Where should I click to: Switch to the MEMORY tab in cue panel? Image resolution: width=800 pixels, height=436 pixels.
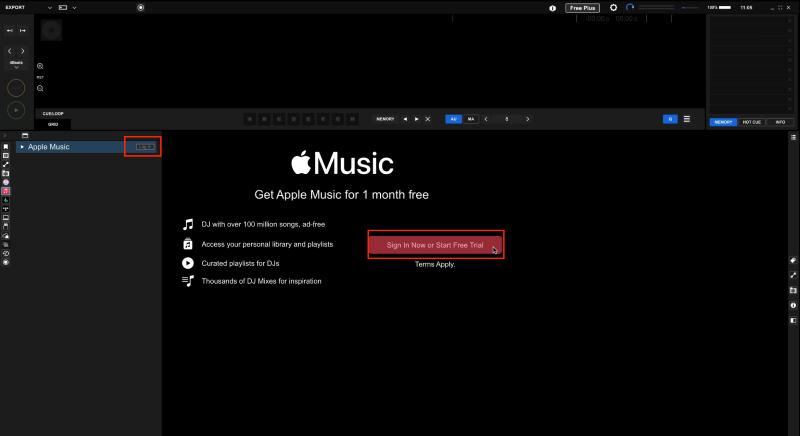723,122
